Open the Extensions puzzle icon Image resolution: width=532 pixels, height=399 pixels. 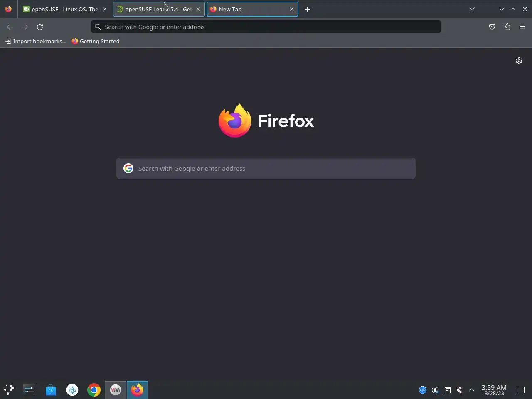[x=507, y=27]
